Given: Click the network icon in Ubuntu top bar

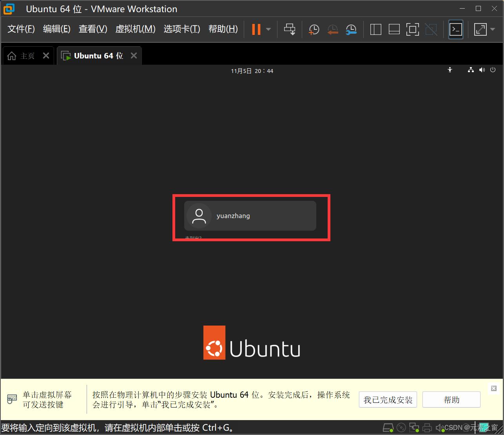Looking at the screenshot, I should tap(471, 70).
